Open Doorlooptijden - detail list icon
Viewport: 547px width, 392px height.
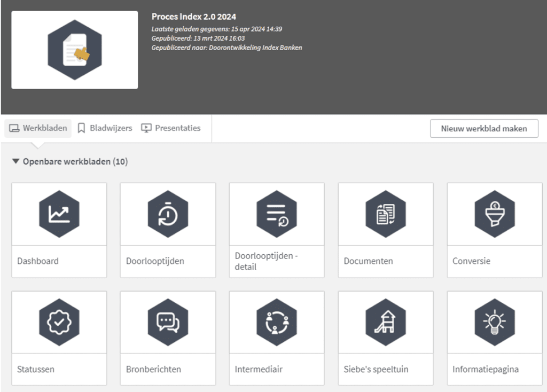[x=276, y=214]
